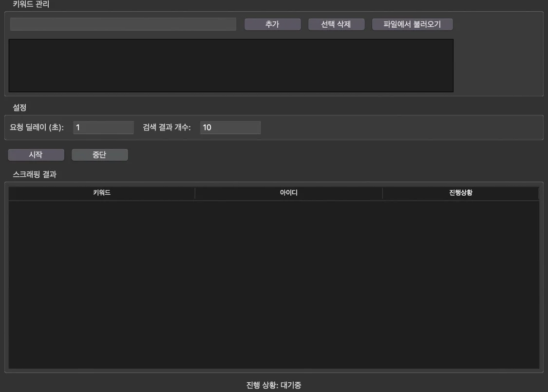Click the keyword text input field

tap(123, 24)
